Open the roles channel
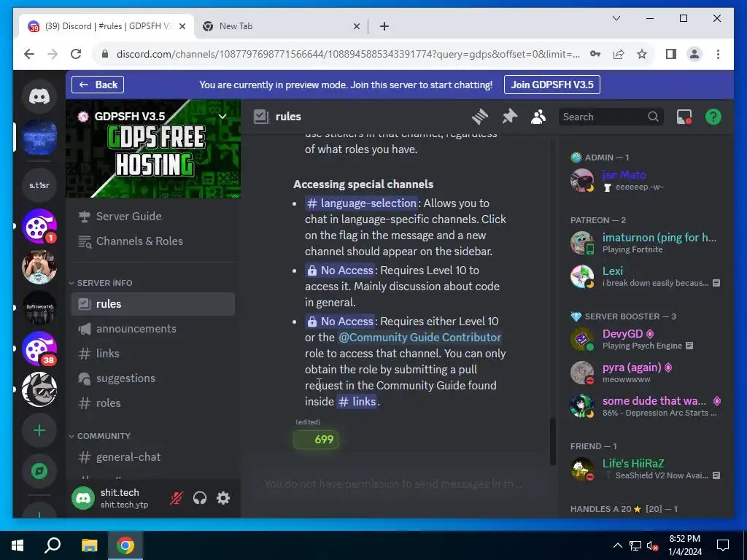This screenshot has height=560, width=747. 153,402
